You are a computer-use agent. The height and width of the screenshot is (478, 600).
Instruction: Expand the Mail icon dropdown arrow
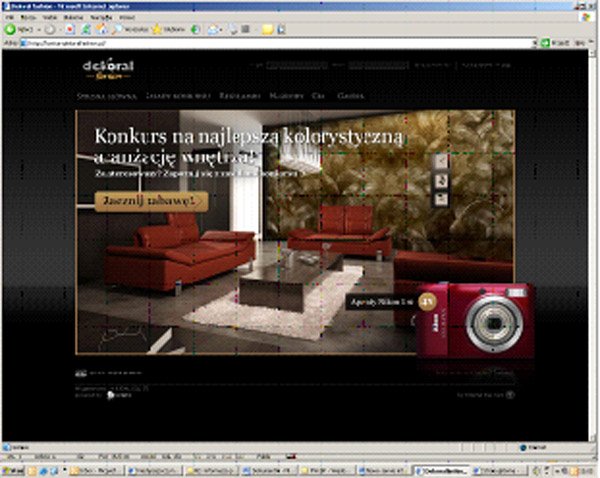pyautogui.click(x=221, y=29)
